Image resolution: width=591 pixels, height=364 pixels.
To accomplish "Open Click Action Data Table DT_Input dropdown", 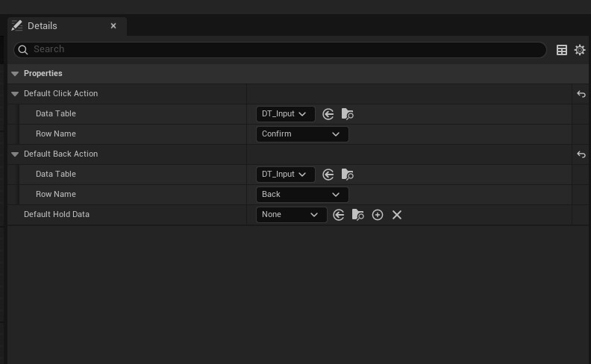I will [x=285, y=114].
